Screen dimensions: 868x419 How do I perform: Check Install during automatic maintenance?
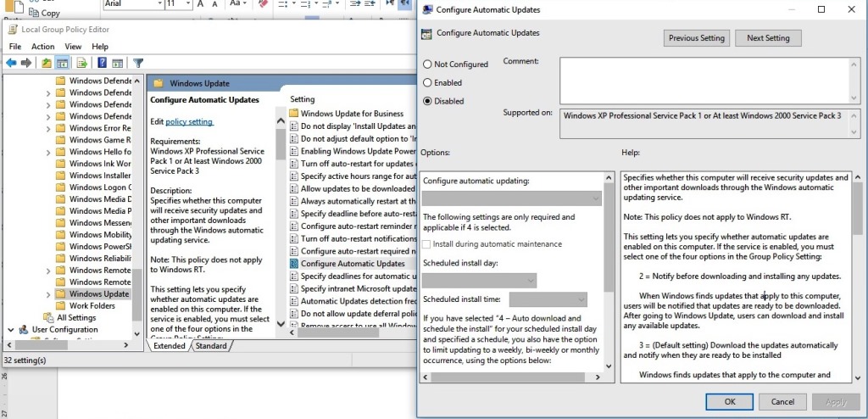tap(426, 244)
